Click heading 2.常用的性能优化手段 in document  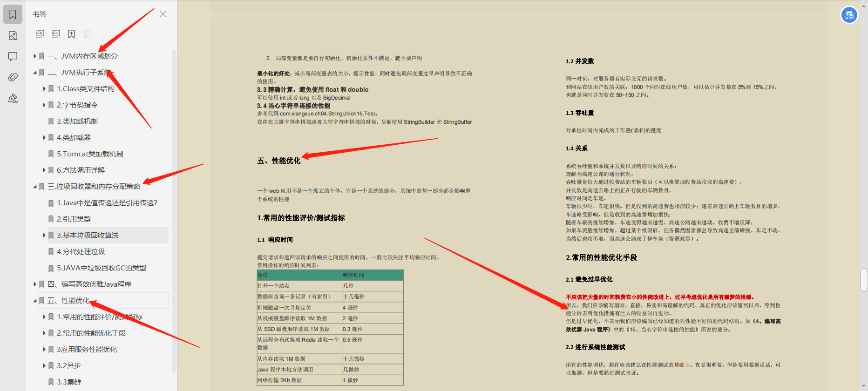pos(601,257)
